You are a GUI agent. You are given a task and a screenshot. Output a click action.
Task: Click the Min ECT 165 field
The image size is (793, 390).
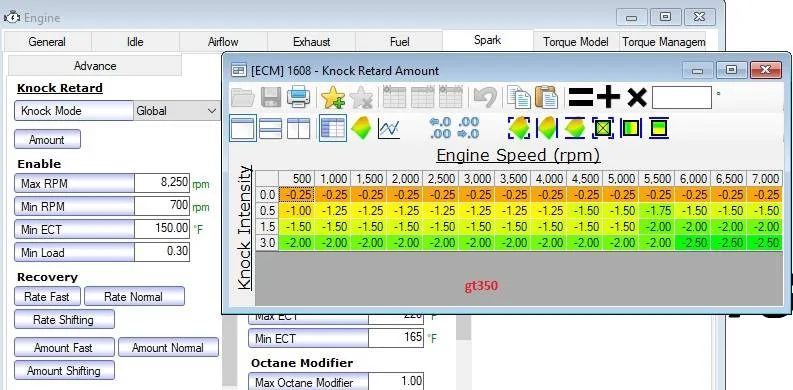(396, 337)
